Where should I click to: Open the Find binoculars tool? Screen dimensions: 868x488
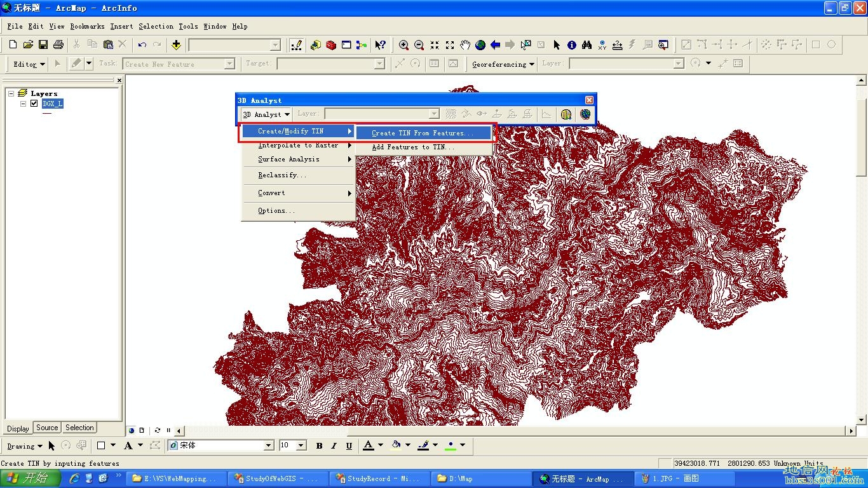click(587, 44)
